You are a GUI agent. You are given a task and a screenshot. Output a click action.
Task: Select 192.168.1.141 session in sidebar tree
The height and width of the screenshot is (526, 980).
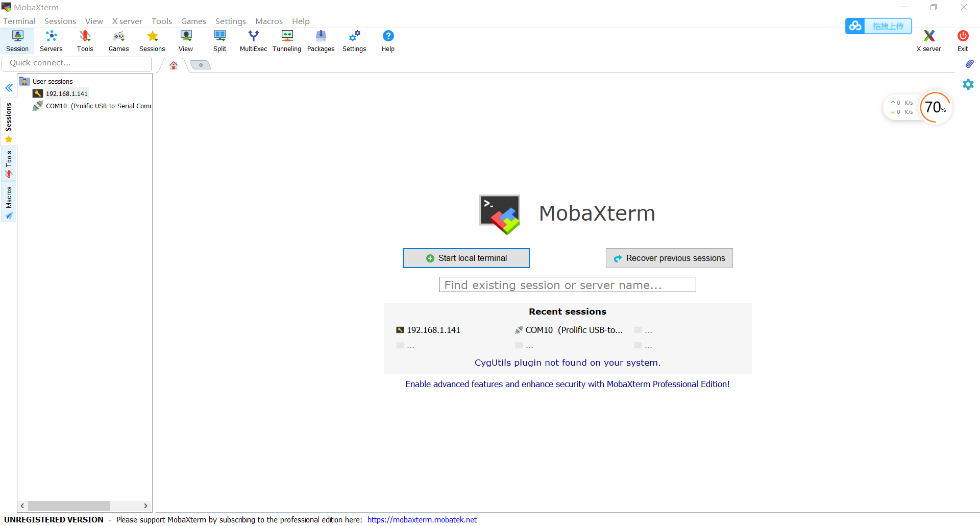point(66,93)
